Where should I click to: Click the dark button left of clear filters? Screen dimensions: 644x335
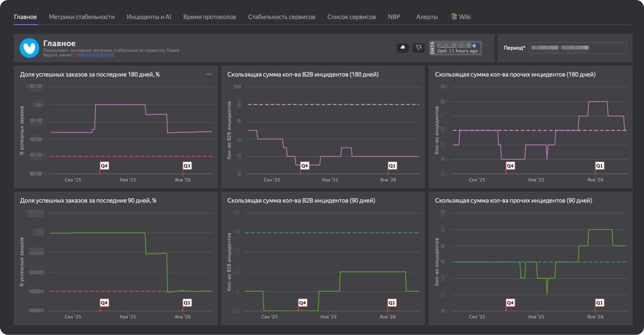coord(402,48)
